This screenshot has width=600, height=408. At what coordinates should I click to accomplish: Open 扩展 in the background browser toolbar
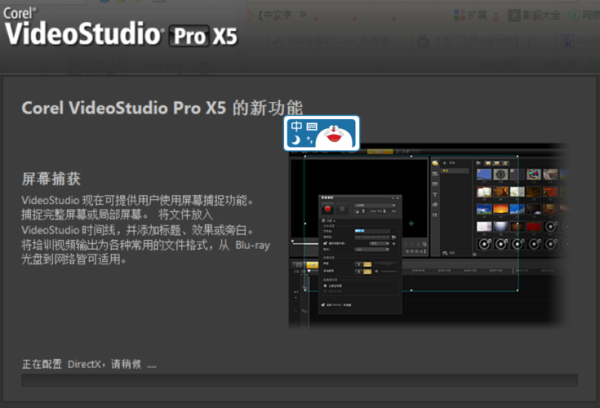pos(470,15)
